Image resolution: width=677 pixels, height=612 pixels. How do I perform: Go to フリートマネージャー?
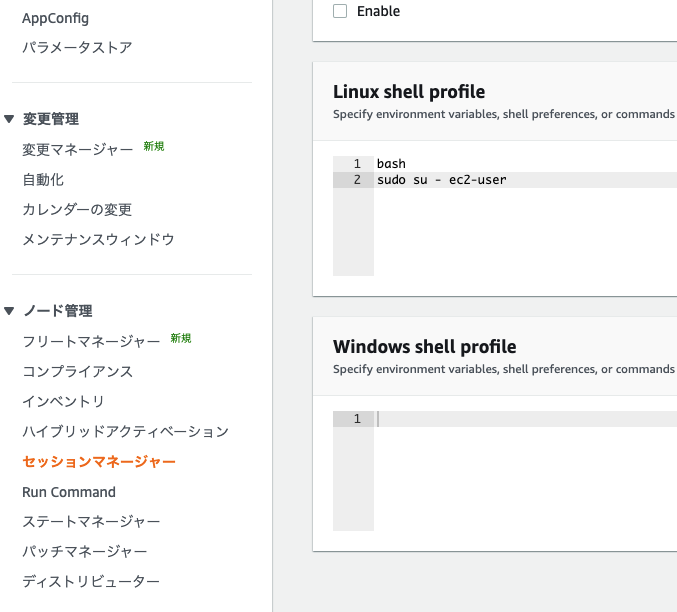91,342
